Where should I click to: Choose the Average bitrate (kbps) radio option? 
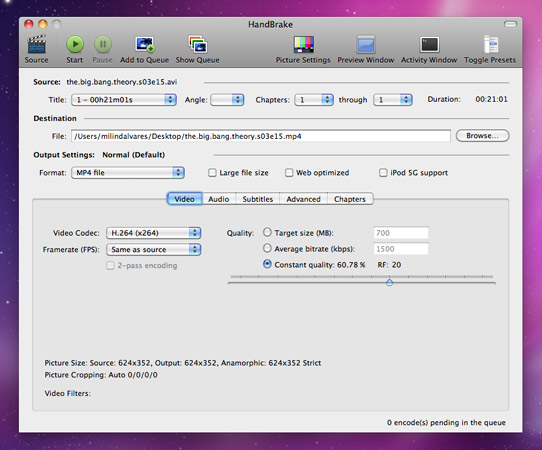tap(267, 248)
